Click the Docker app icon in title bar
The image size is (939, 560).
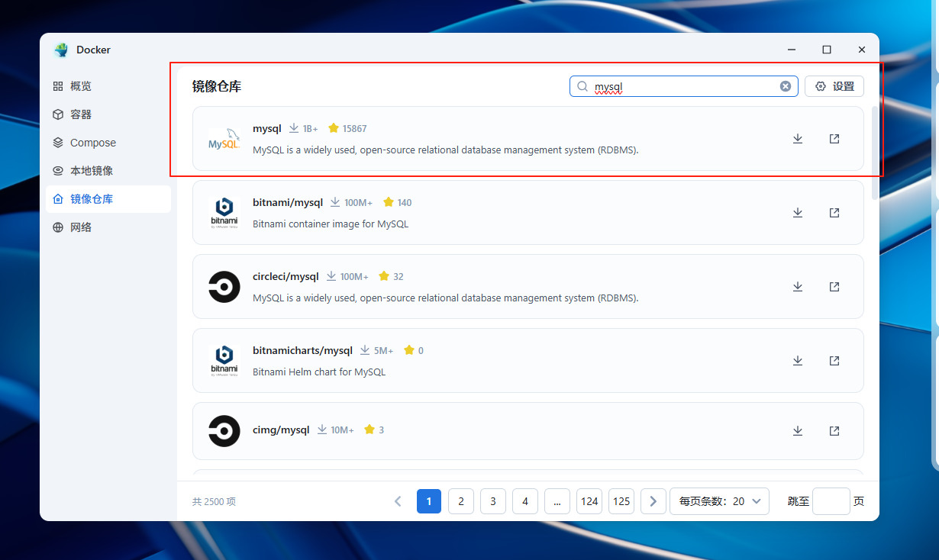click(x=61, y=50)
